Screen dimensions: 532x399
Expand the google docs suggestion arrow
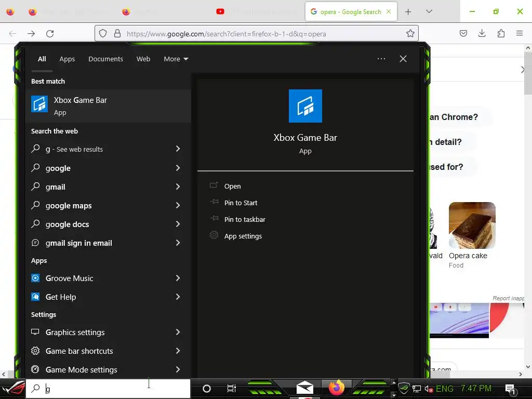[178, 224]
